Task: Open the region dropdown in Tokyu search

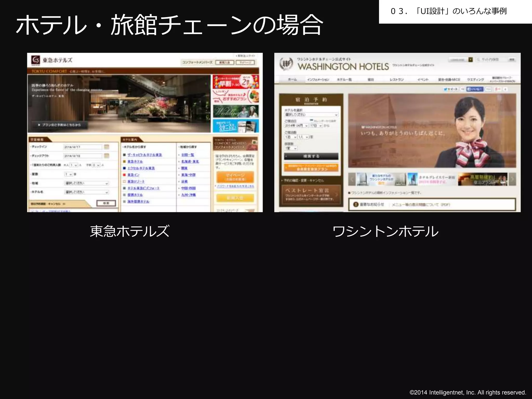Action: pos(87,183)
